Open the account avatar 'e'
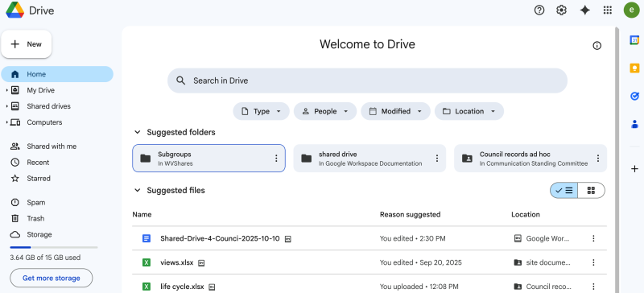644x293 pixels. (631, 10)
